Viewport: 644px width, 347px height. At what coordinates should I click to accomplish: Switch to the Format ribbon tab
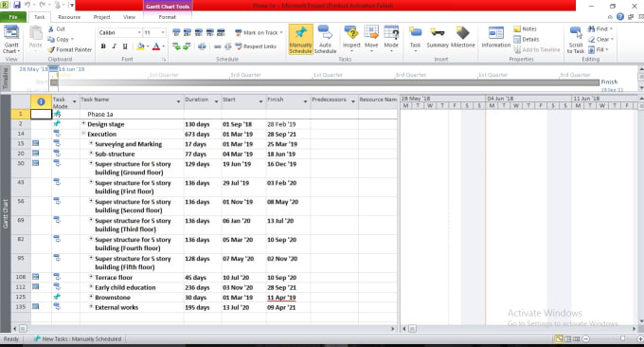tap(168, 17)
